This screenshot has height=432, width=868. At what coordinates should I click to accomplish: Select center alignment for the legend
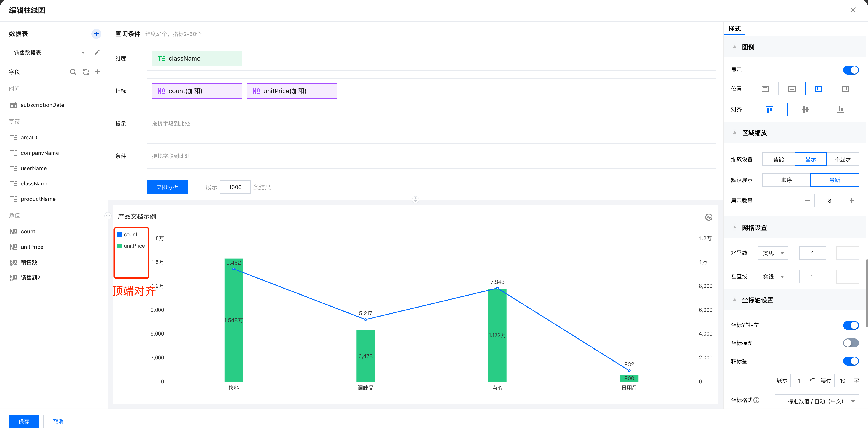point(805,109)
